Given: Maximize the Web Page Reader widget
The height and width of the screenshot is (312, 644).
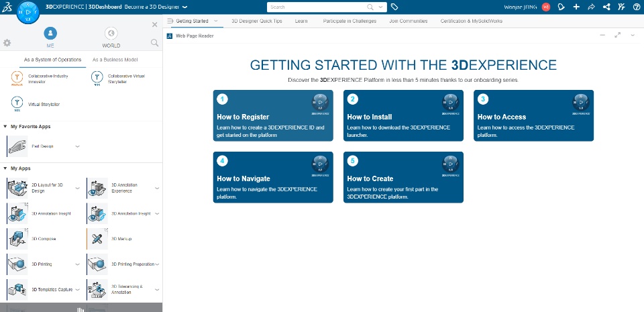Looking at the screenshot, I should pyautogui.click(x=617, y=36).
